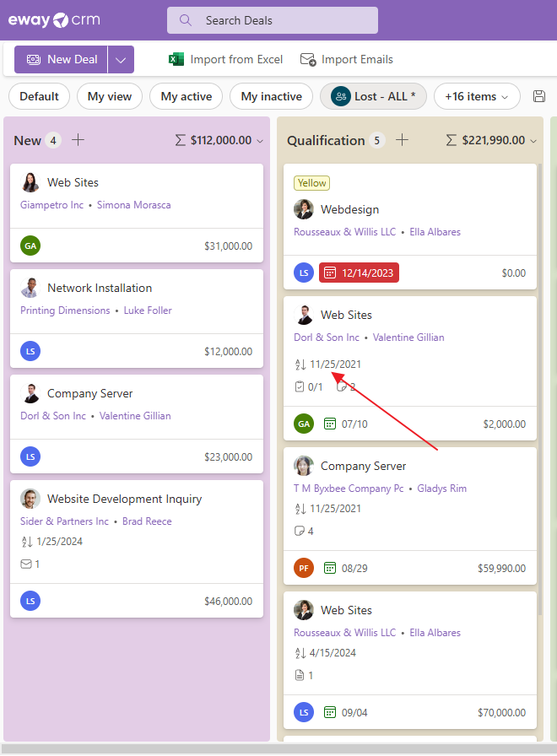Click the LS owner badge on Network Installation card

point(30,352)
